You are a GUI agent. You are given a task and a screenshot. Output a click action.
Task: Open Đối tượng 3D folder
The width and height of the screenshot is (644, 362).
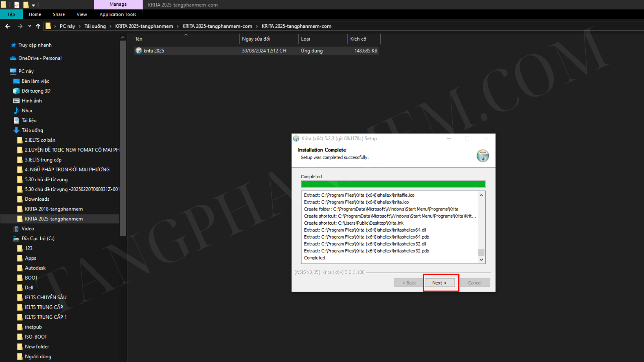click(x=36, y=91)
